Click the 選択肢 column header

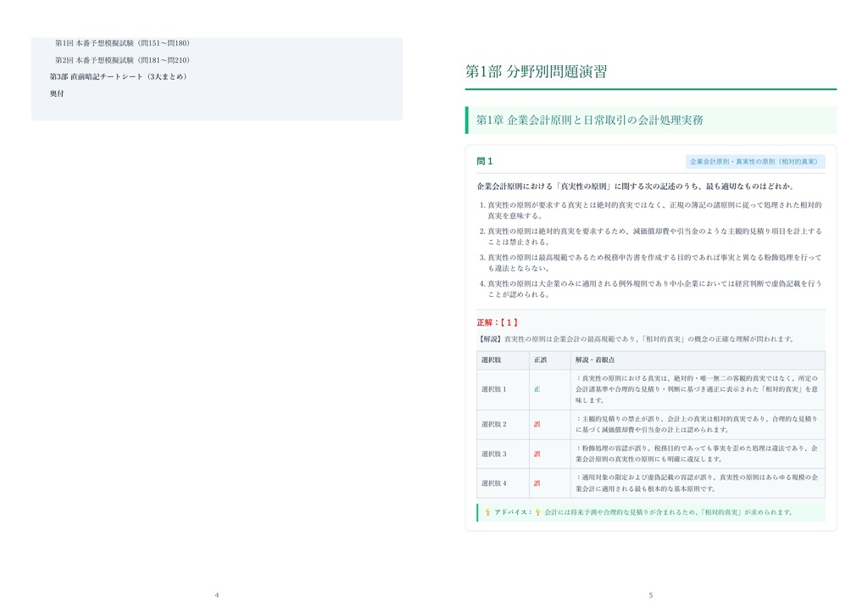(x=503, y=360)
